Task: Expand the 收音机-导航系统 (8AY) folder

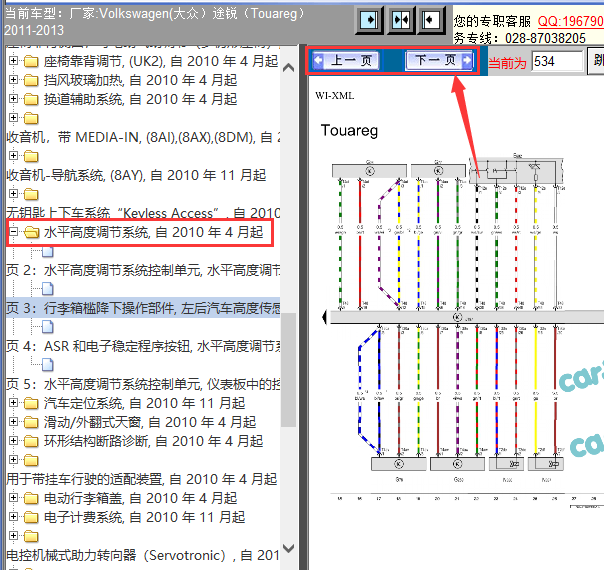Action: click(13, 156)
